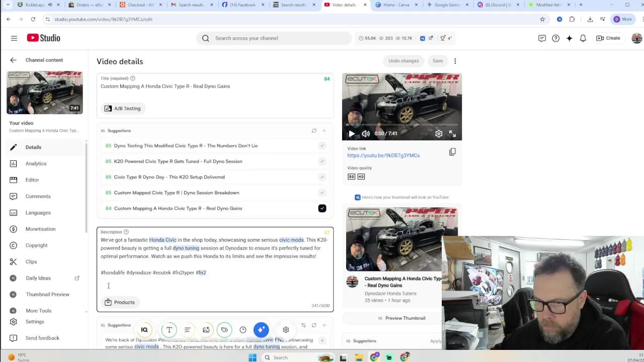Image resolution: width=644 pixels, height=362 pixels.
Task: Click the blue vidIQ icon in stats bar
Action: pyautogui.click(x=423, y=38)
